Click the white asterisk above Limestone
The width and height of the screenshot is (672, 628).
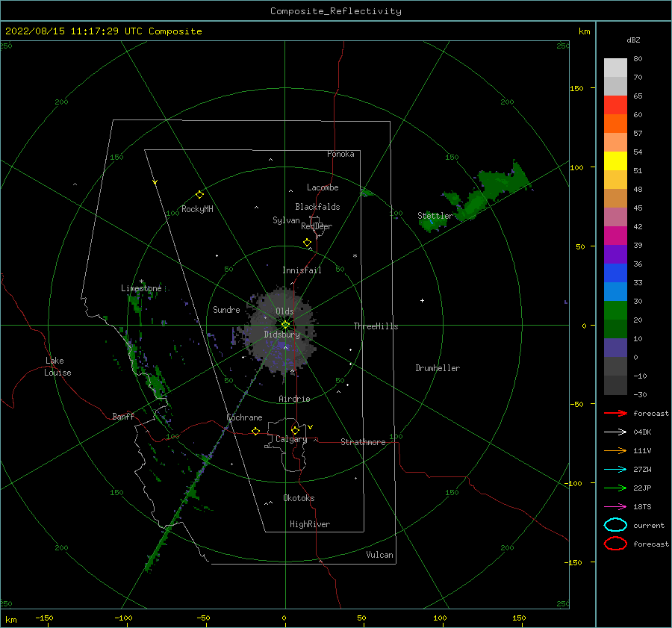(141, 282)
